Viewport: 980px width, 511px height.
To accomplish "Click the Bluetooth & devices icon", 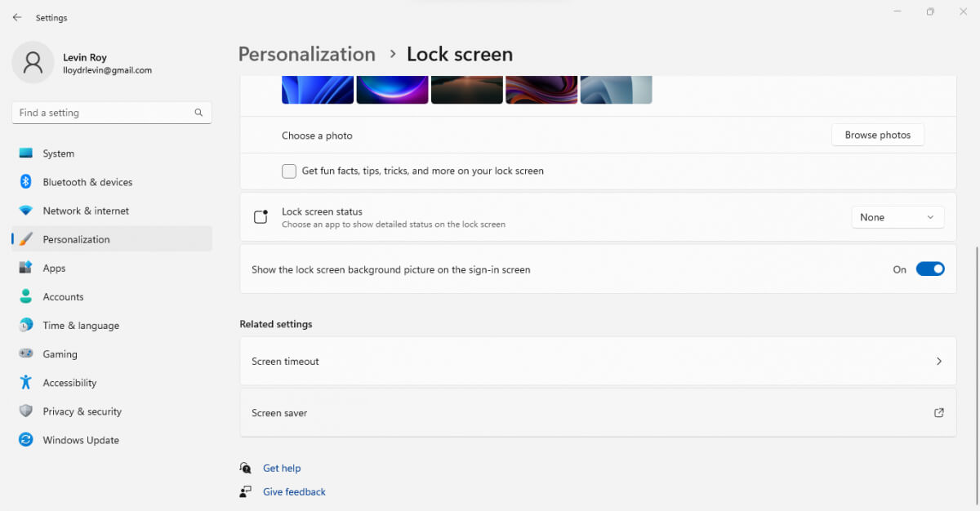I will pos(26,182).
